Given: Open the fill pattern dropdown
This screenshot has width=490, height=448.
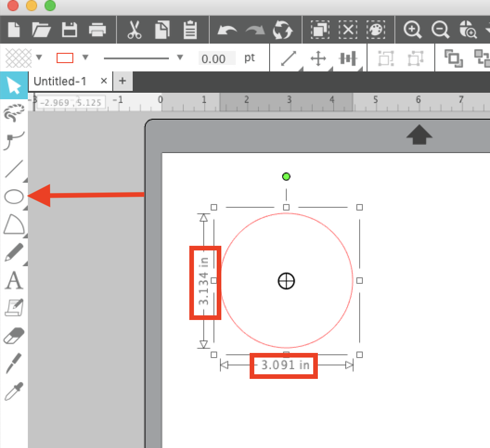Looking at the screenshot, I should tap(39, 58).
